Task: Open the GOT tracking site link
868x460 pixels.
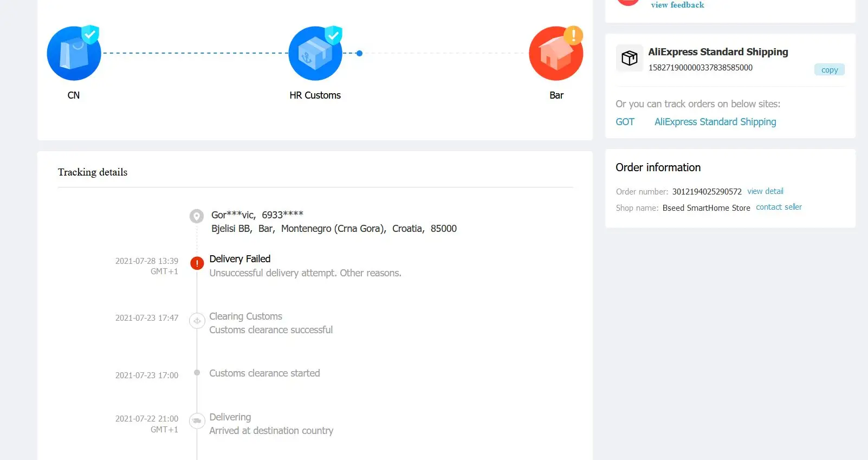Action: (625, 122)
